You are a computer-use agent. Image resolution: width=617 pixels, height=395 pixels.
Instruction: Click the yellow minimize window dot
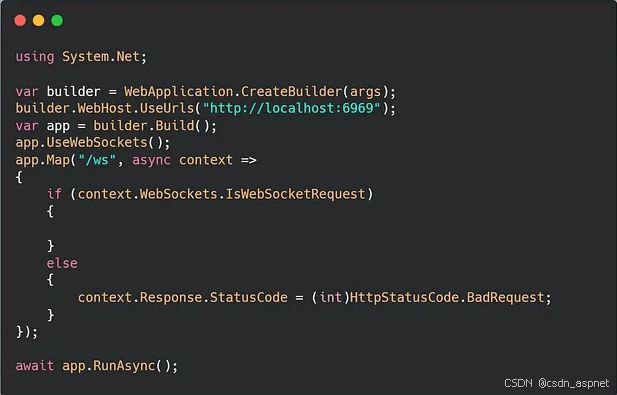click(39, 20)
